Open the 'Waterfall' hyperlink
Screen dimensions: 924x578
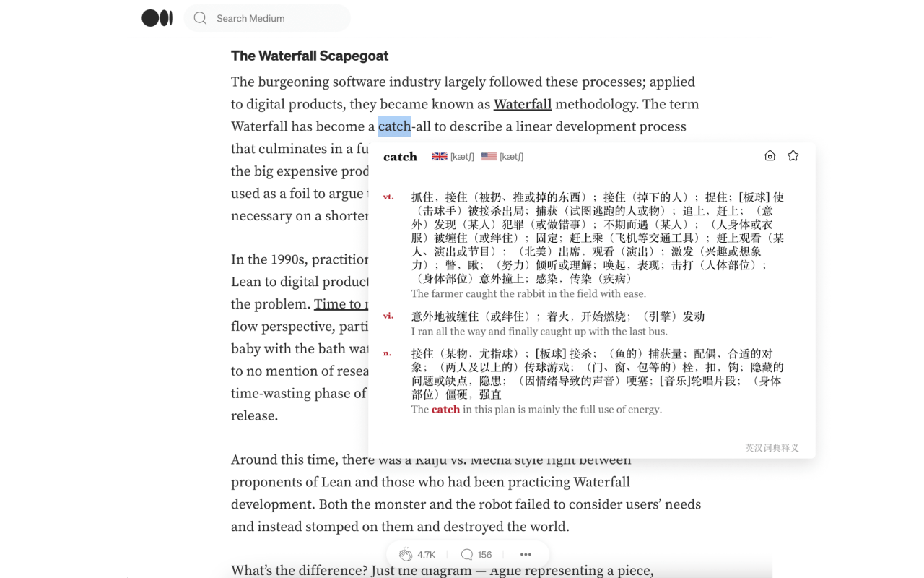tap(522, 103)
